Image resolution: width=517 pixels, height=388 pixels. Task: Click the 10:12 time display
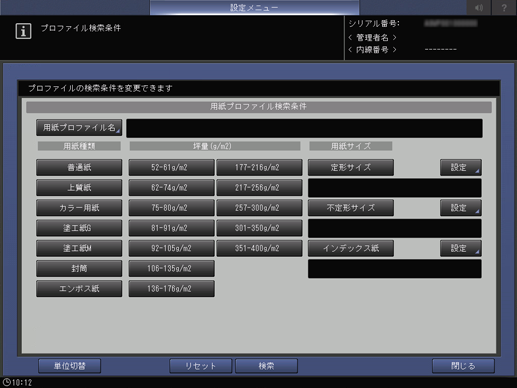point(22,382)
